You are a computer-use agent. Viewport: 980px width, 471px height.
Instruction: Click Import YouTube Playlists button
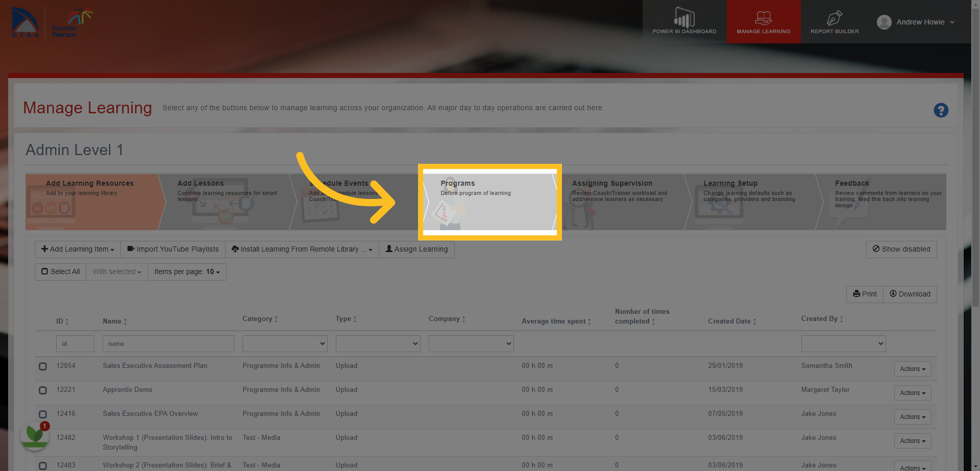click(x=173, y=249)
